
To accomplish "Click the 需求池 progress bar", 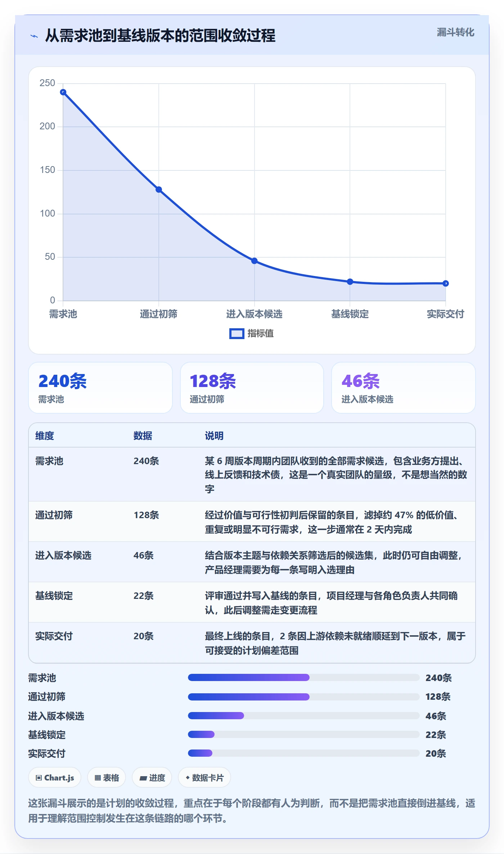I will (x=304, y=677).
